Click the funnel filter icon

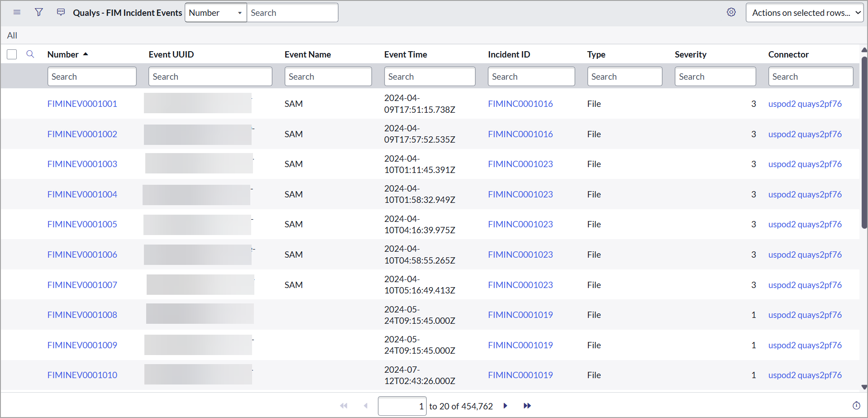tap(39, 12)
